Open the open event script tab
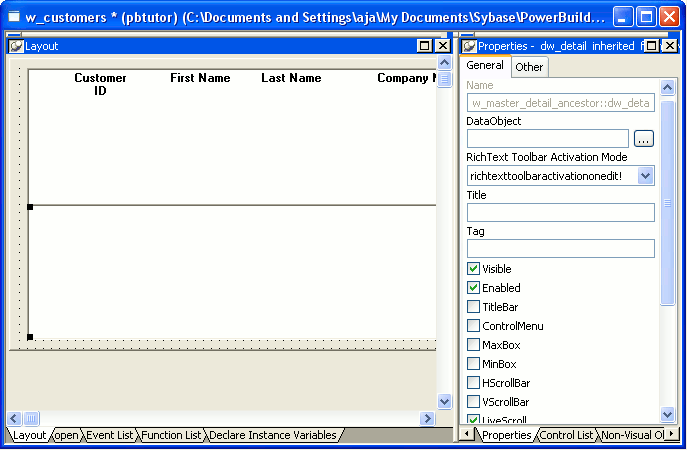This screenshot has height=450, width=687. click(67, 435)
